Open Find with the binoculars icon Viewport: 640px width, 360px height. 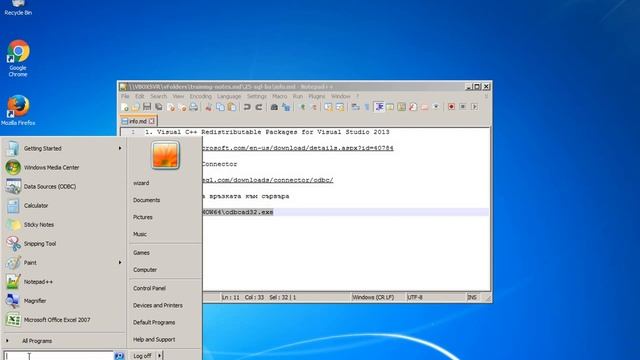click(x=274, y=107)
